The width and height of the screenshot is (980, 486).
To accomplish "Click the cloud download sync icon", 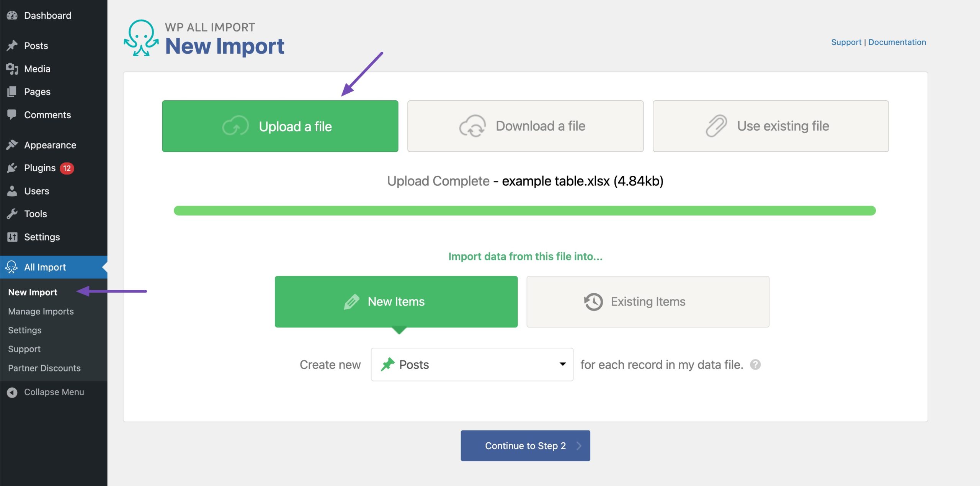I will click(472, 126).
